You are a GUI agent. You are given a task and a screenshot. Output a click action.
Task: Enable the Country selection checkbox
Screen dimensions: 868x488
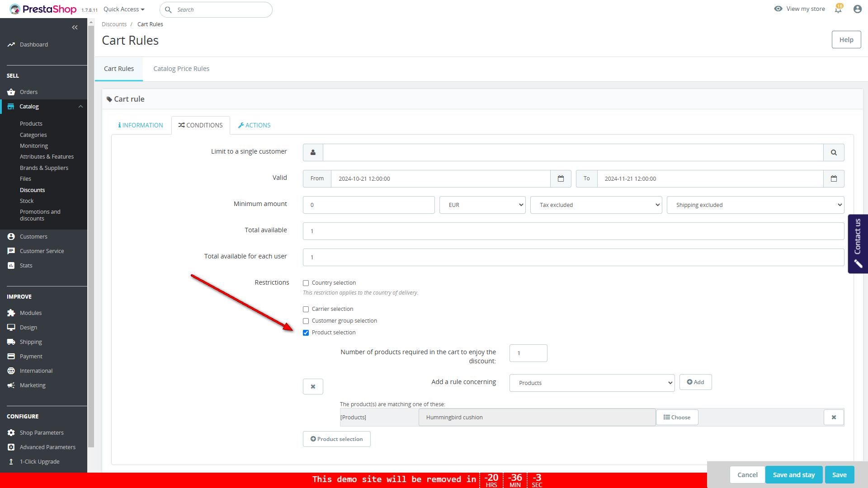pyautogui.click(x=306, y=283)
